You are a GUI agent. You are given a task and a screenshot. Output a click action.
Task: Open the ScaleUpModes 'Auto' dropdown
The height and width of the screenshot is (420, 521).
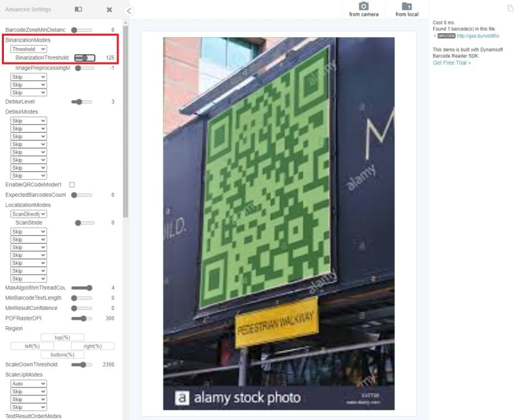point(29,384)
